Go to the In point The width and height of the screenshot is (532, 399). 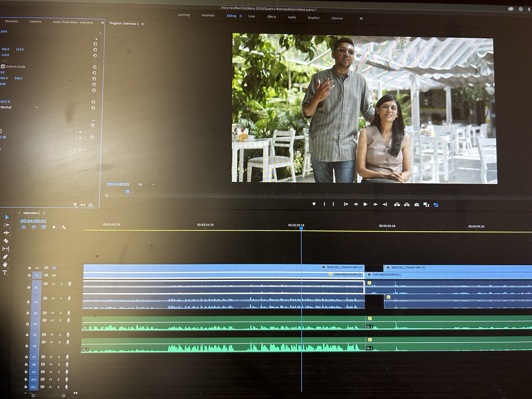346,204
